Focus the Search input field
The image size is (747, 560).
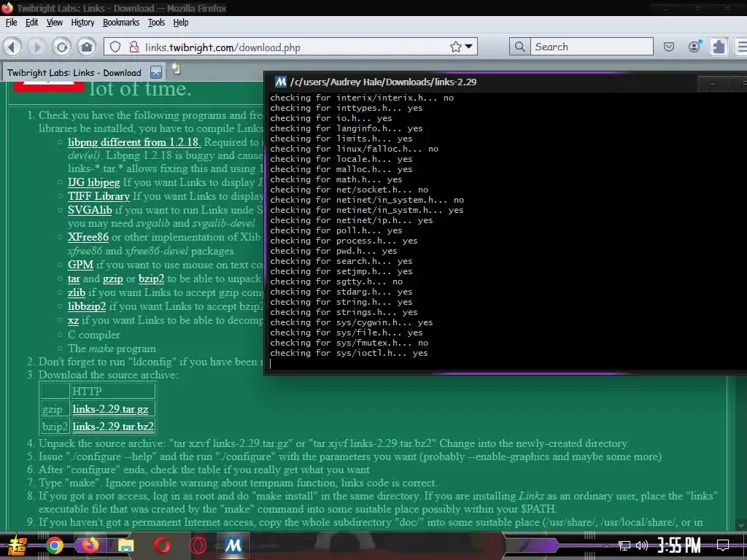[x=592, y=47]
